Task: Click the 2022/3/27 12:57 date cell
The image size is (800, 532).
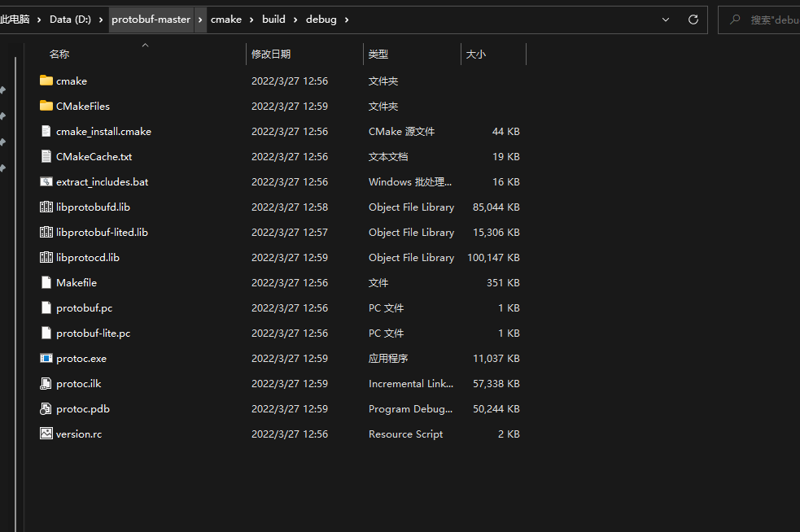Action: click(289, 232)
